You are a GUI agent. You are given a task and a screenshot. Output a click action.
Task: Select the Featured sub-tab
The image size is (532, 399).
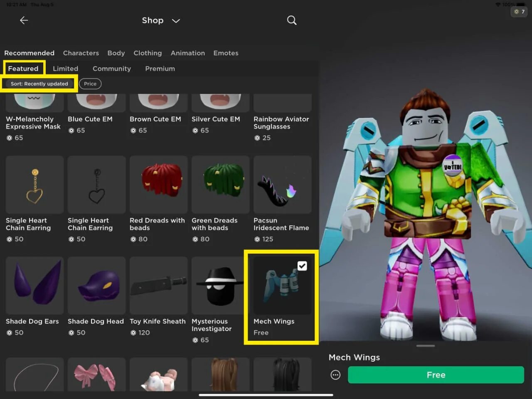coord(23,69)
